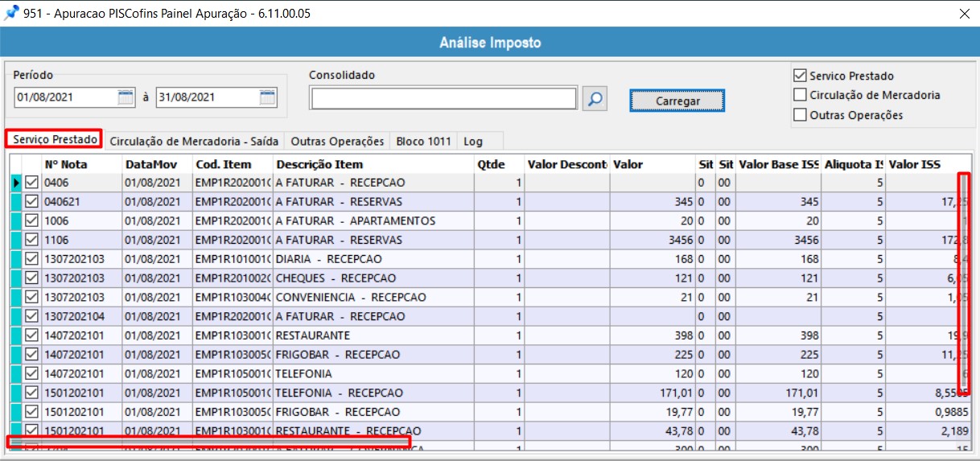
Task: Click the start date field 01/08/2021
Action: point(66,98)
